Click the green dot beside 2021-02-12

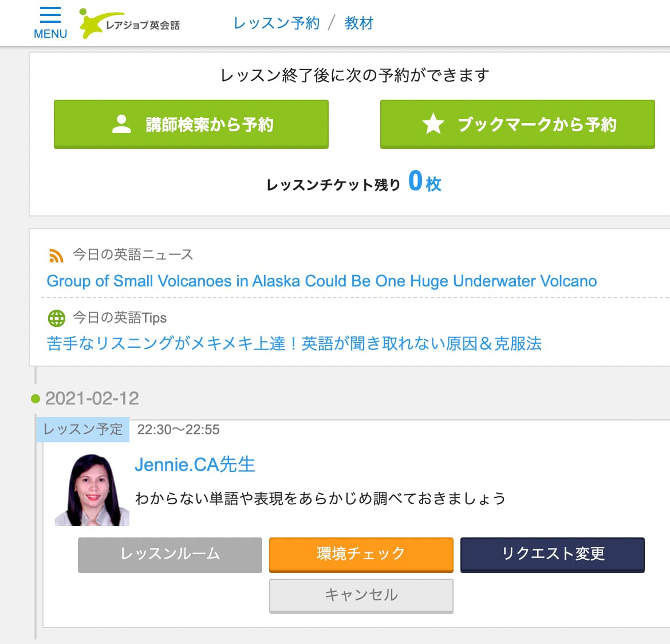(36, 398)
